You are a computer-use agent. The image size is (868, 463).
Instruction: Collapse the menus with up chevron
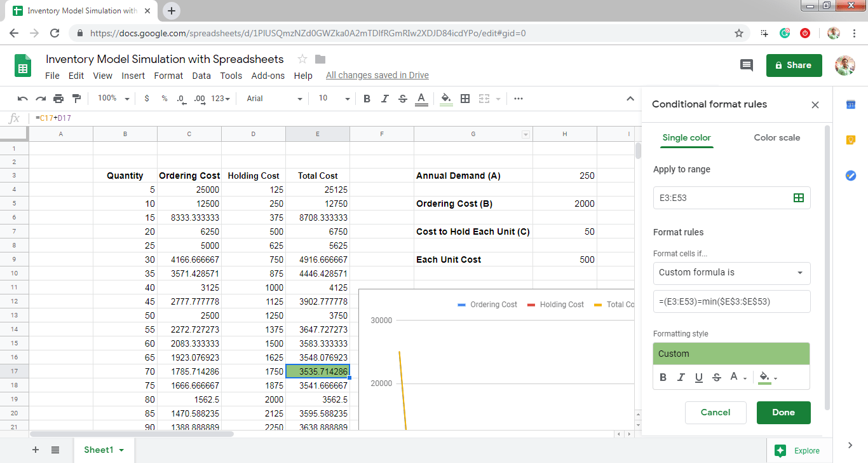(x=630, y=99)
